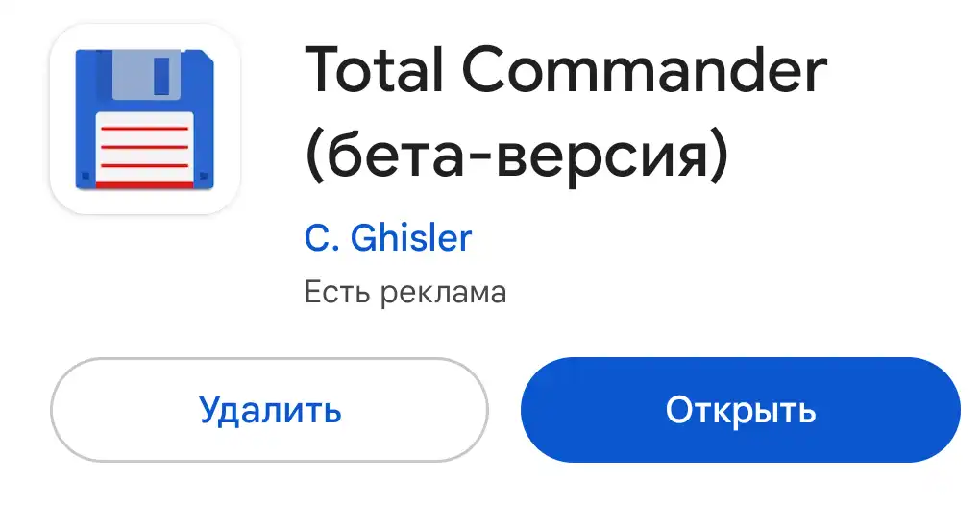Viewport: 980px width, 528px height.
Task: Uninstall the app via Удалить button
Action: coord(269,410)
